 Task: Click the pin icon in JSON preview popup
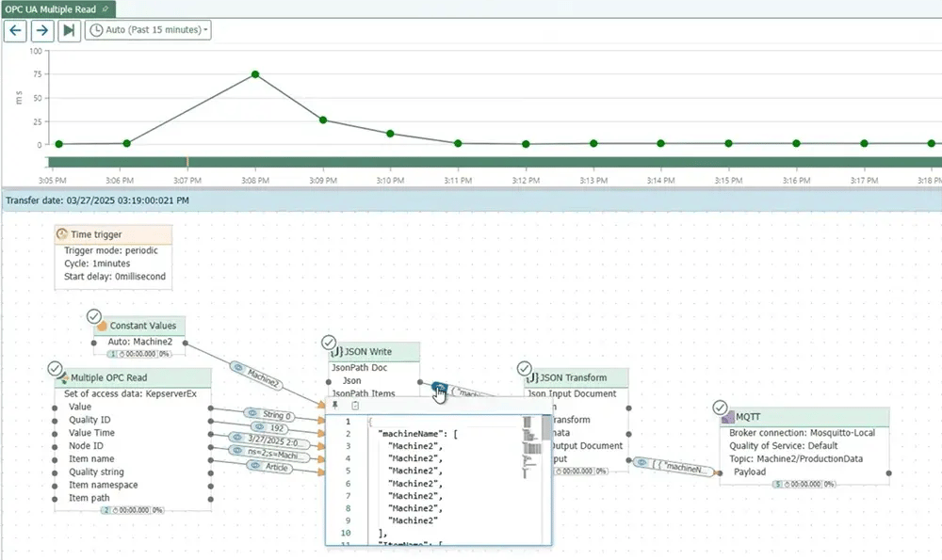click(x=335, y=406)
